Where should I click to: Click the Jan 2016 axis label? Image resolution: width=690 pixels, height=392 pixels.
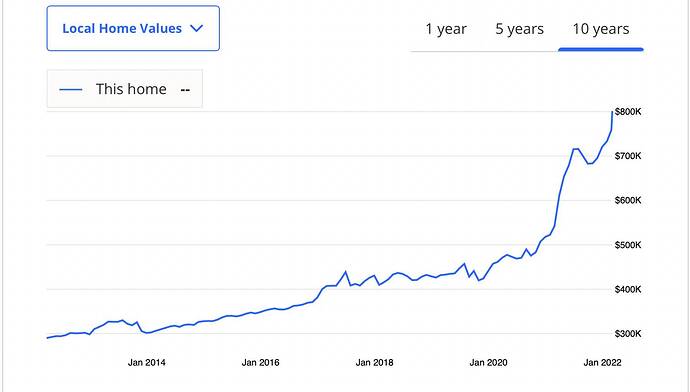click(261, 363)
